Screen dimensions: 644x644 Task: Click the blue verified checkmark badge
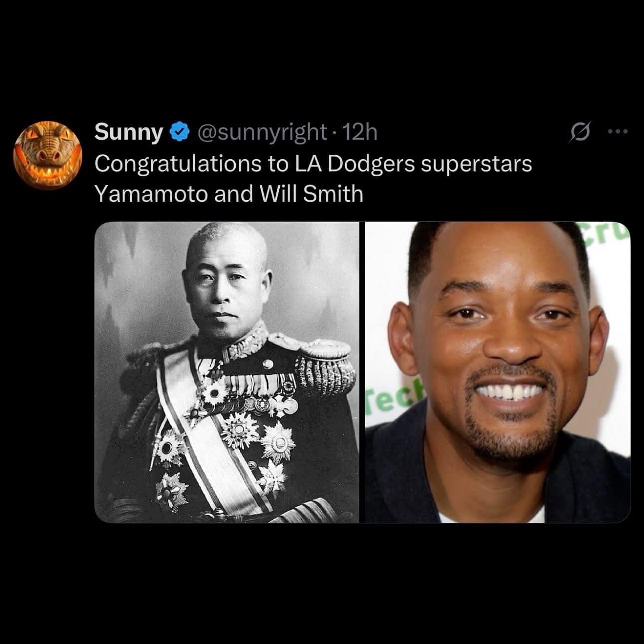[180, 133]
